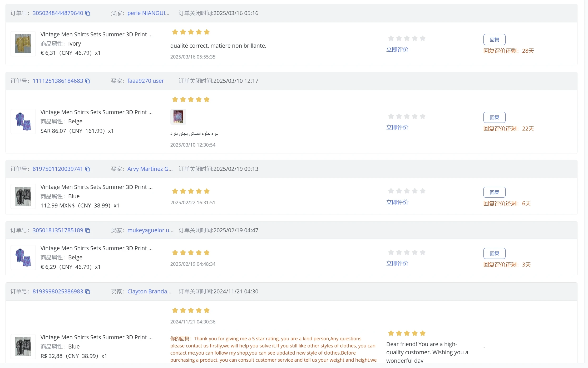
Task: Open the review photo attached by faaa9270 user
Action: 178,117
